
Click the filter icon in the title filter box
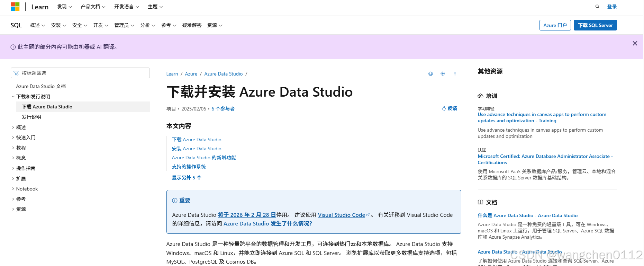[x=16, y=73]
